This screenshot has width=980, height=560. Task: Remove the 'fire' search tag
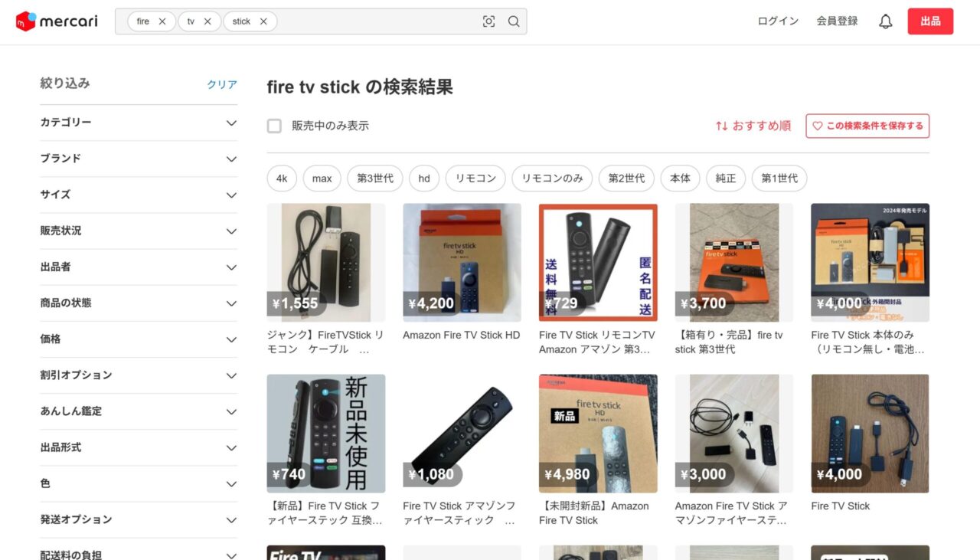[162, 21]
